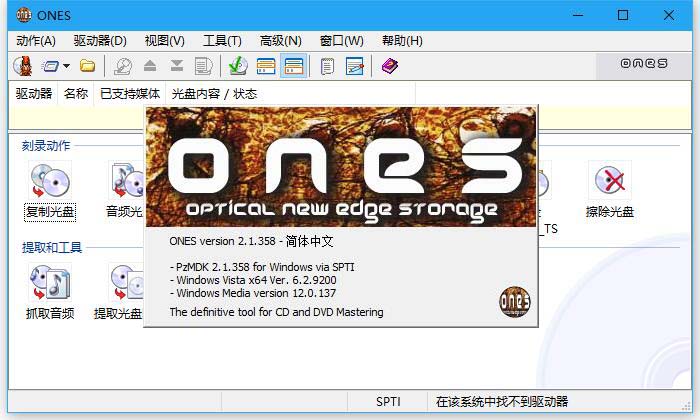The image size is (700, 420).
Task: Click the 驱动器 column header
Action: pos(33,94)
